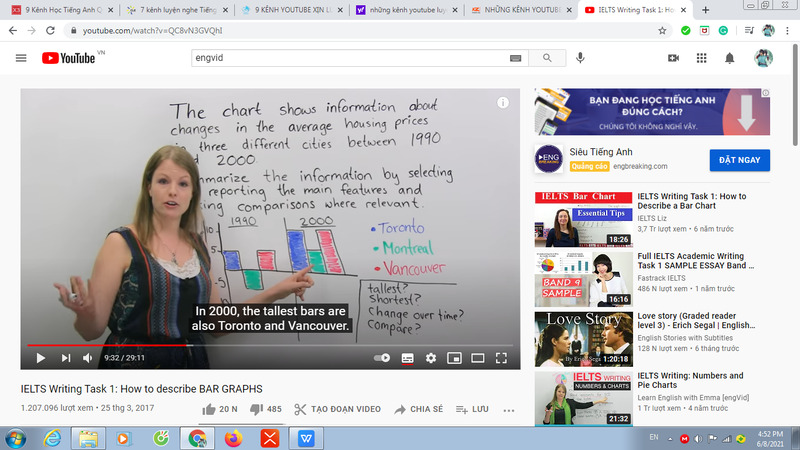Click ĐẶT NGAY ad button
Image resolution: width=800 pixels, height=450 pixels.
point(739,160)
